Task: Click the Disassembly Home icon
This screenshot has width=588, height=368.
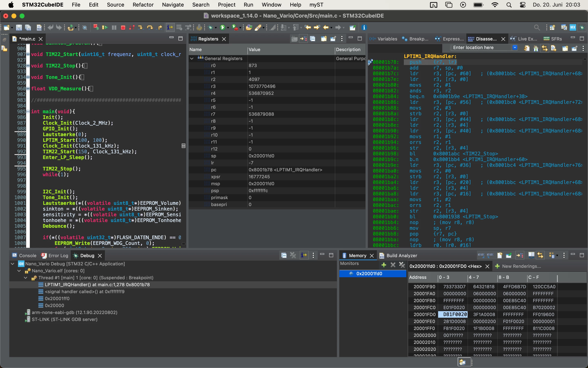Action: 536,48
